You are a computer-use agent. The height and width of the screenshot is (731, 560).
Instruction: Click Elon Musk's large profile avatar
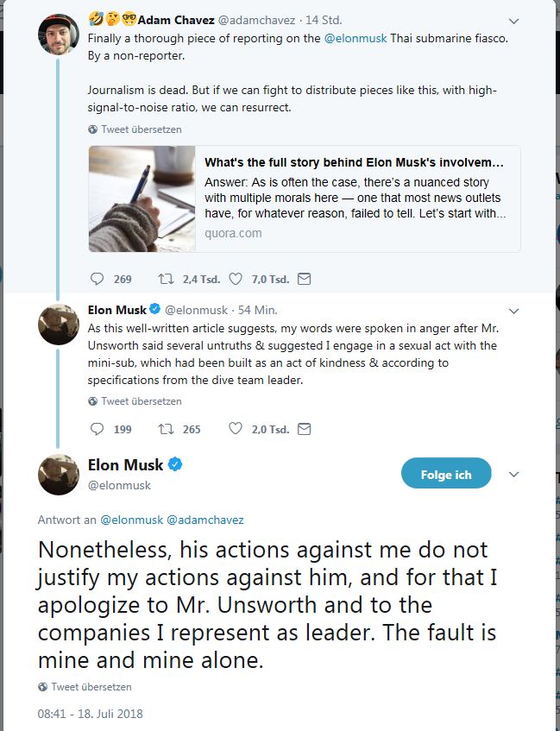pyautogui.click(x=59, y=474)
